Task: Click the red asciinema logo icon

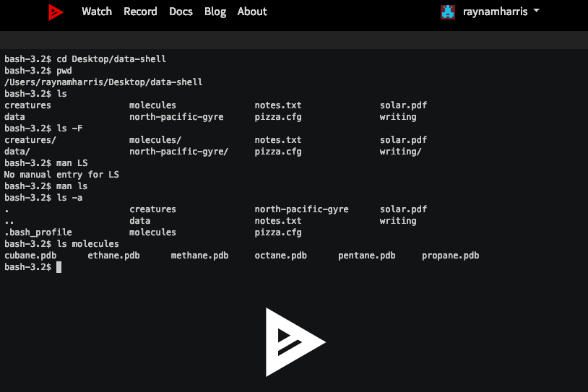Action: click(56, 12)
